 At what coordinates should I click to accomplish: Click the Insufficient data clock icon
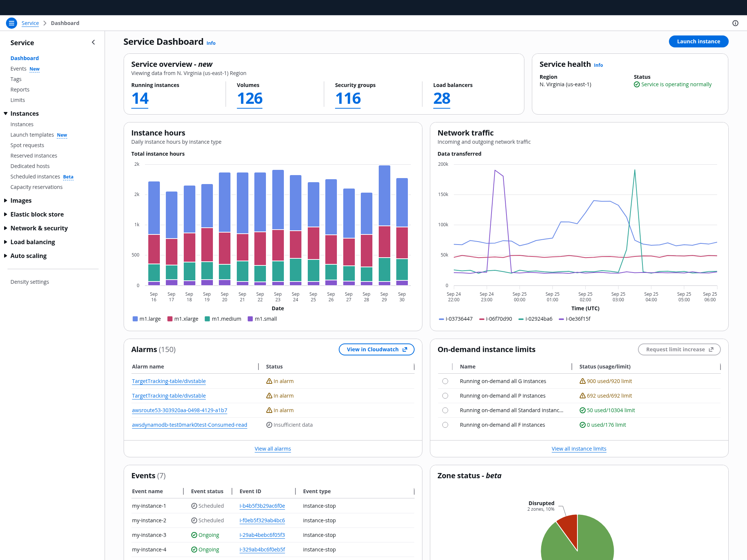[269, 425]
